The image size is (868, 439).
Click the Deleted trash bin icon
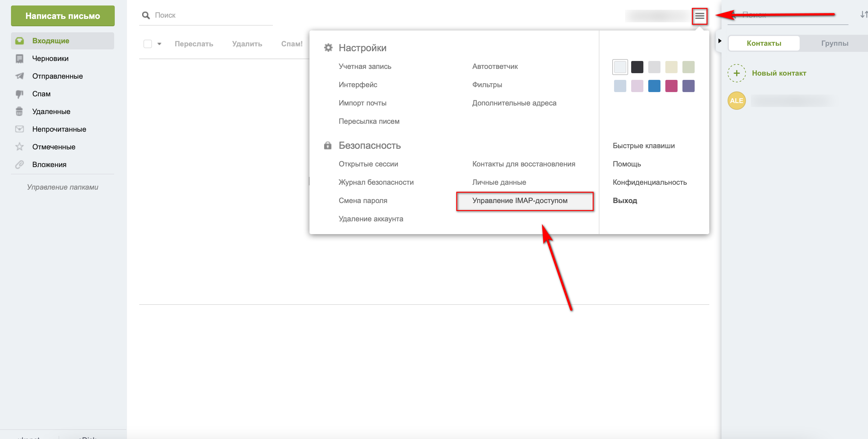click(x=20, y=112)
